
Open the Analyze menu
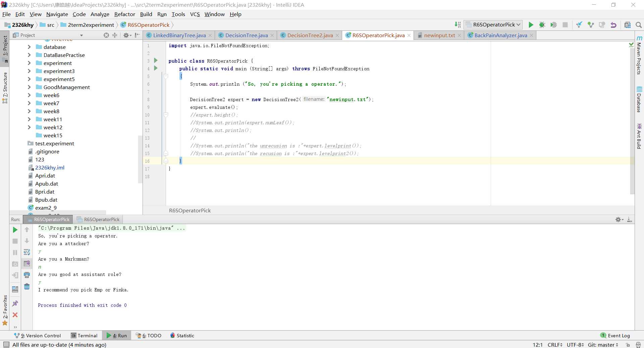(100, 14)
